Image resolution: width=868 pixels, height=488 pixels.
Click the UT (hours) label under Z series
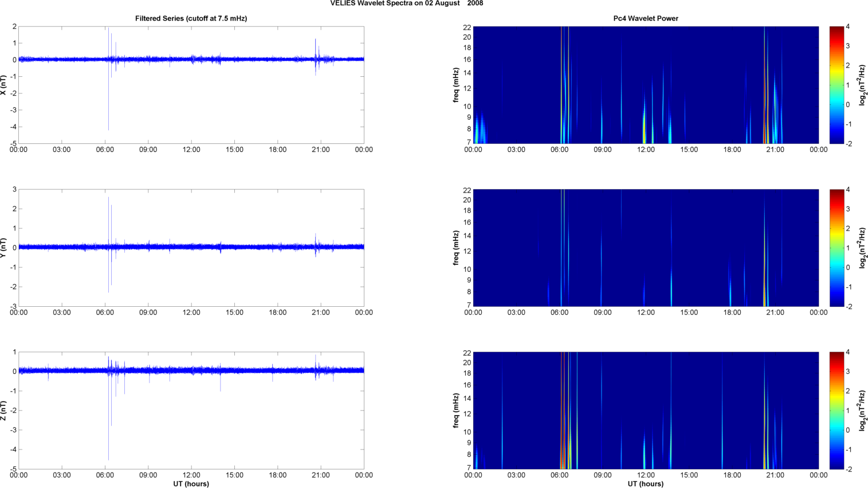191,484
